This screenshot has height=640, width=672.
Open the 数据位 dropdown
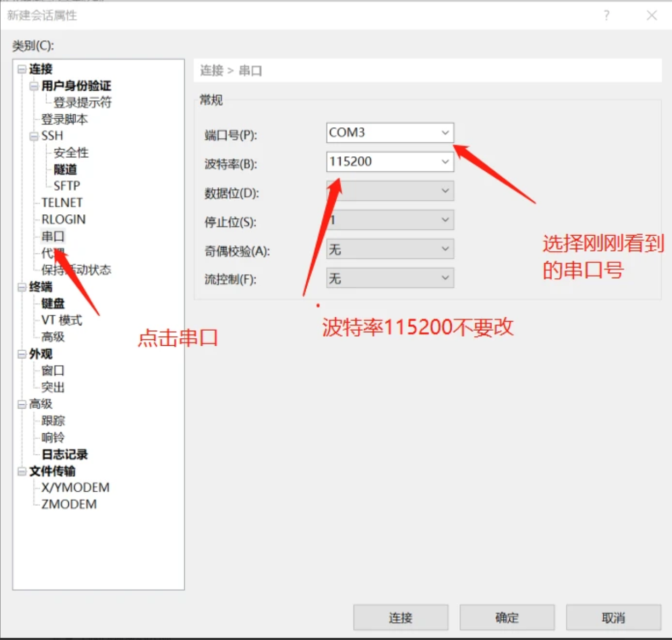(390, 191)
